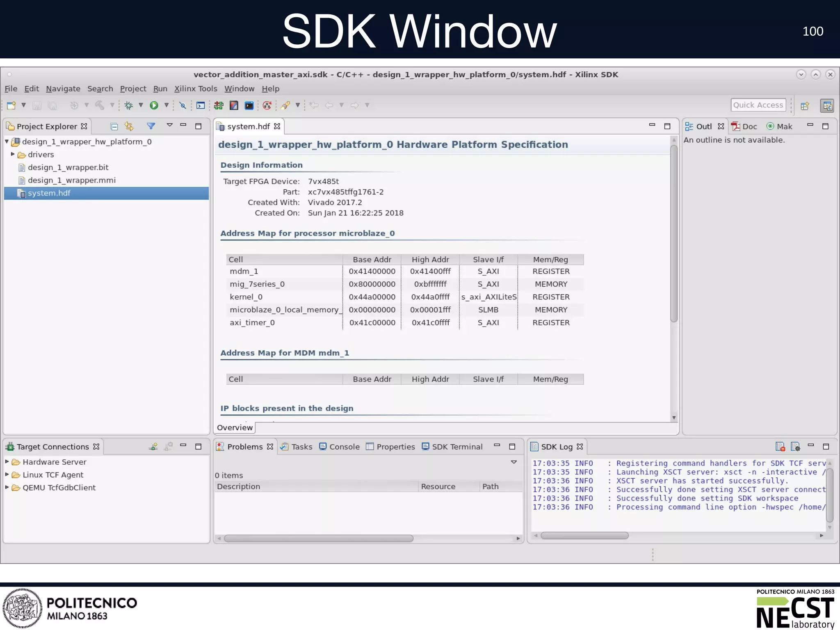Screen dimensions: 840x630
Task: Click the second SDK Log toolbar icon
Action: click(795, 446)
